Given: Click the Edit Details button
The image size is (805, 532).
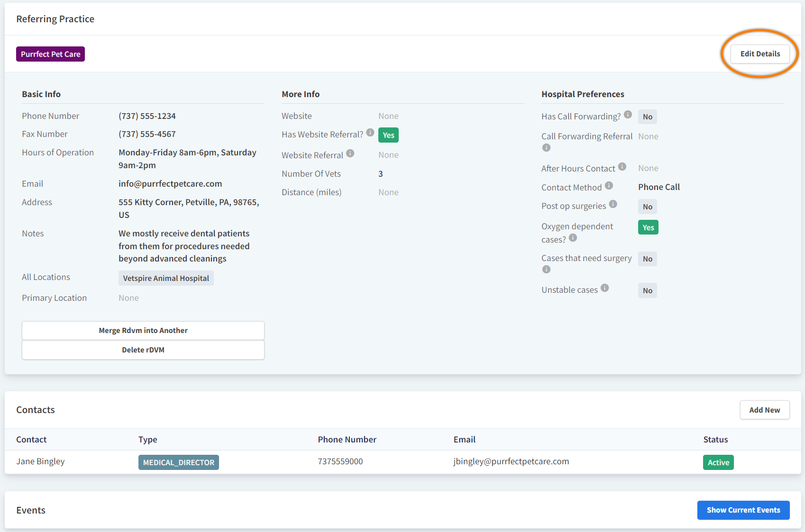Looking at the screenshot, I should 759,54.
